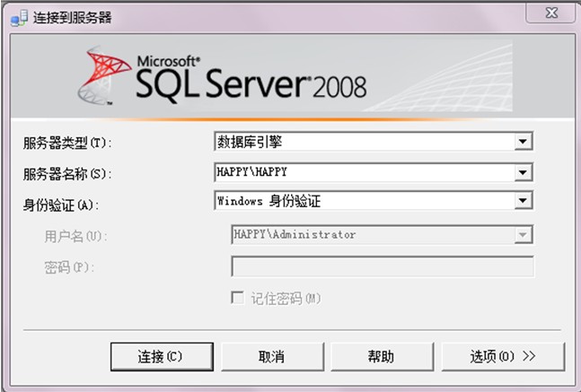
Task: Click the HAPPY\HAPPY server name field
Action: [x=374, y=172]
